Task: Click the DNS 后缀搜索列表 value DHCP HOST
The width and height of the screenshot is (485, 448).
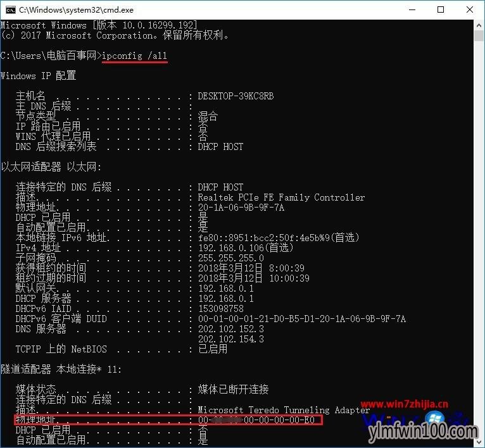Action: click(x=220, y=147)
